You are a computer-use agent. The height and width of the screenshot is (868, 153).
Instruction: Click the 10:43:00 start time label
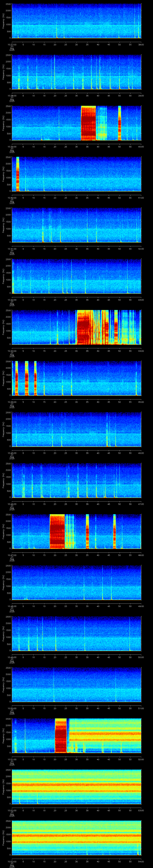(x=12, y=351)
